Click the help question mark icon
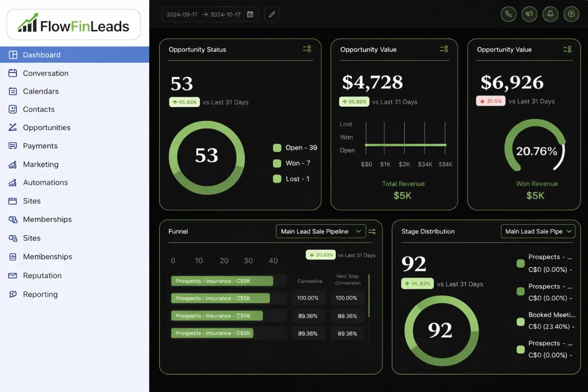 click(571, 14)
